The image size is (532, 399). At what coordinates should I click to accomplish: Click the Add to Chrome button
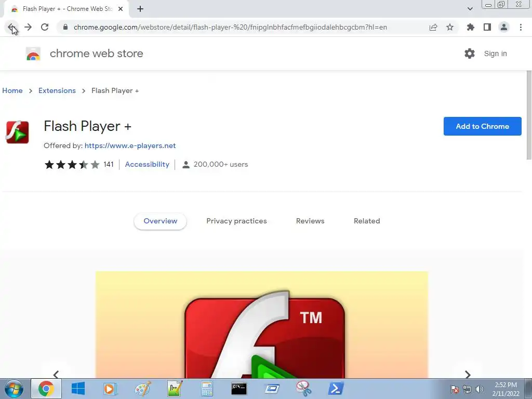tap(482, 126)
